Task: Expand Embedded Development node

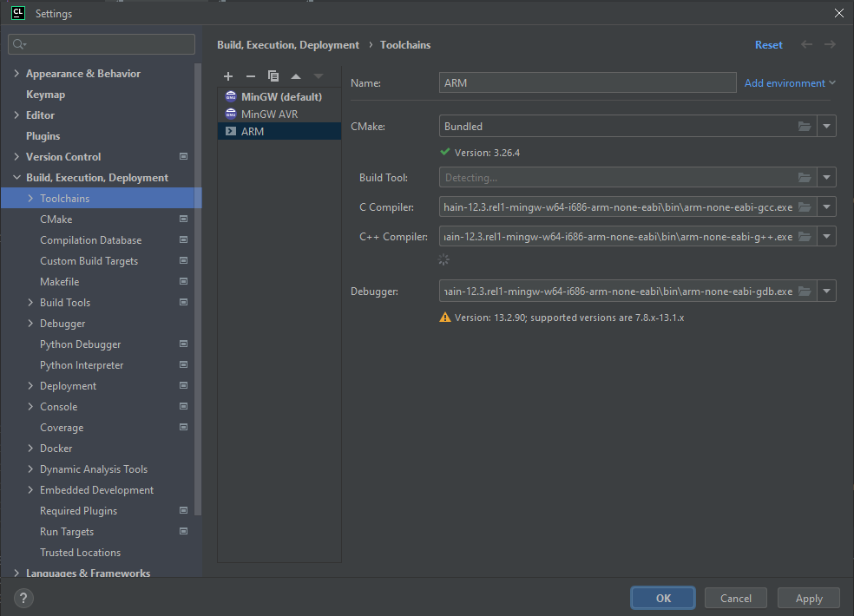Action: 30,489
